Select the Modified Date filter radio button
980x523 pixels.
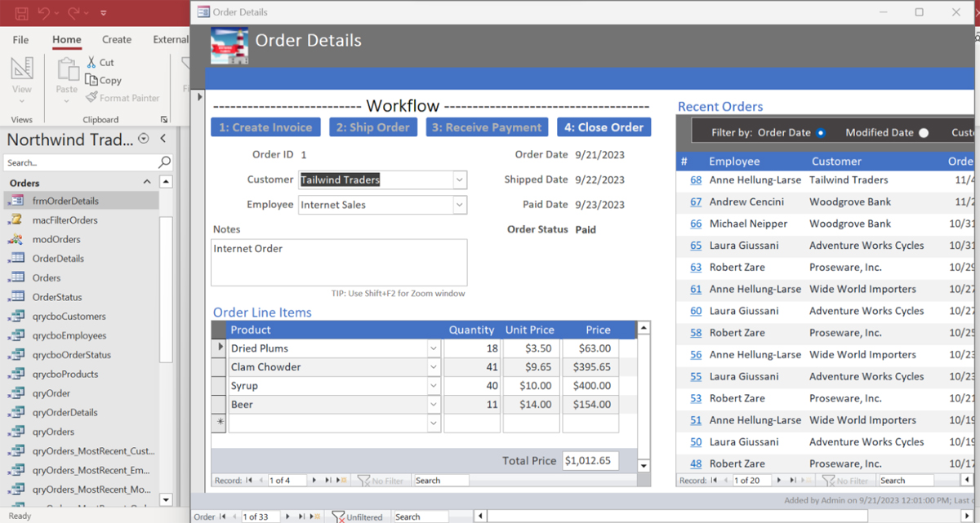(x=924, y=133)
